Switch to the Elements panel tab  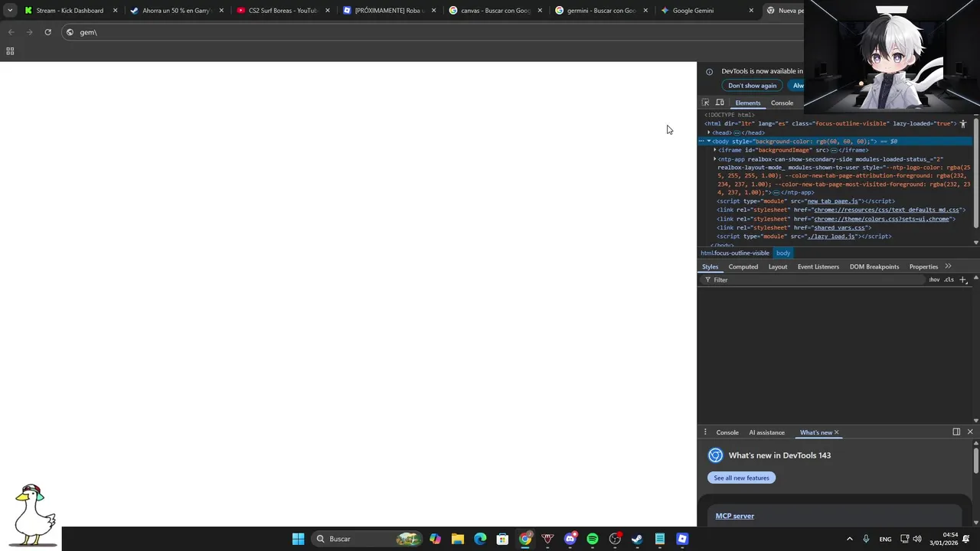click(748, 103)
